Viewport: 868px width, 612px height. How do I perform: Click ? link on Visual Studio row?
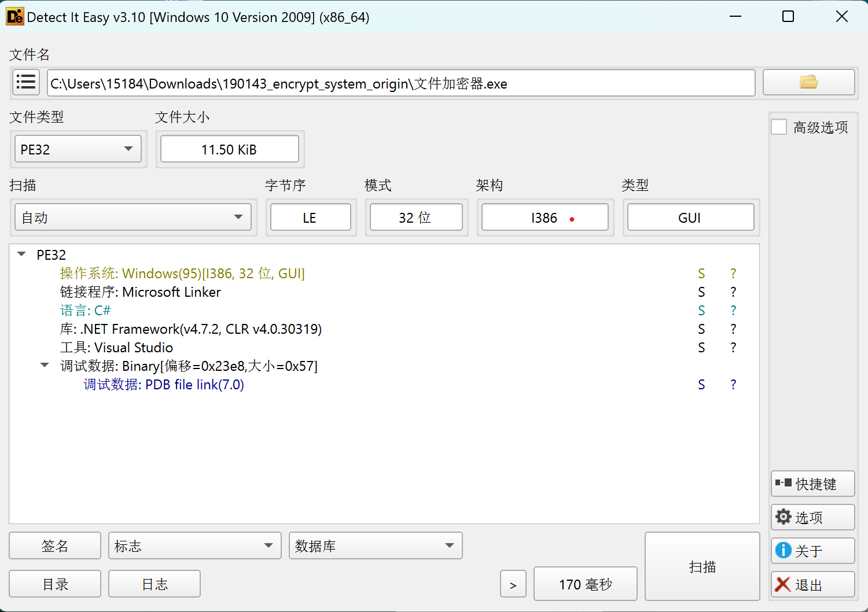point(733,348)
